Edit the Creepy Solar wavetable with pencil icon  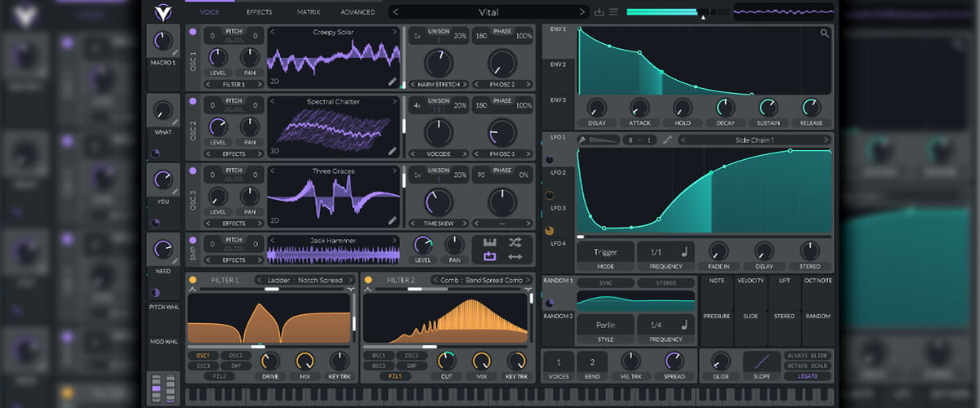393,82
